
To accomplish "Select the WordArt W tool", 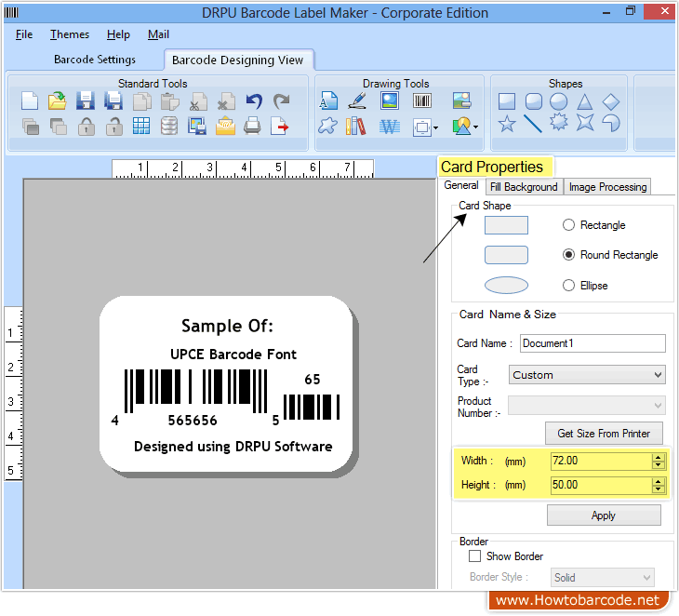I will pos(390,127).
